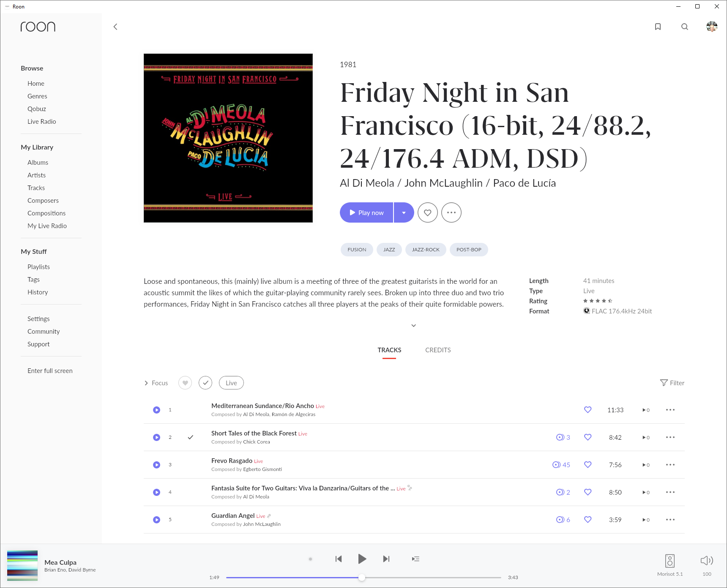The image size is (727, 588).
Task: Open Settings from the sidebar
Action: click(x=38, y=319)
